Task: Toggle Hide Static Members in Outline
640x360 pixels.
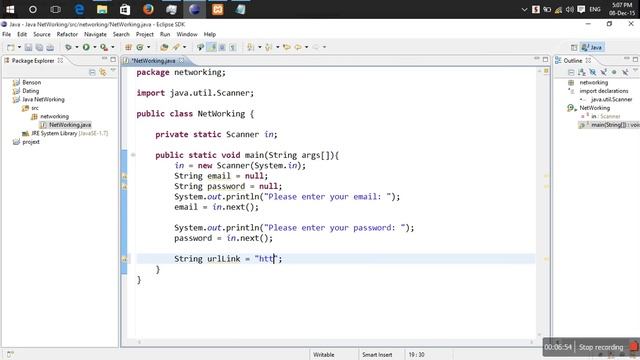Action: 603,72
